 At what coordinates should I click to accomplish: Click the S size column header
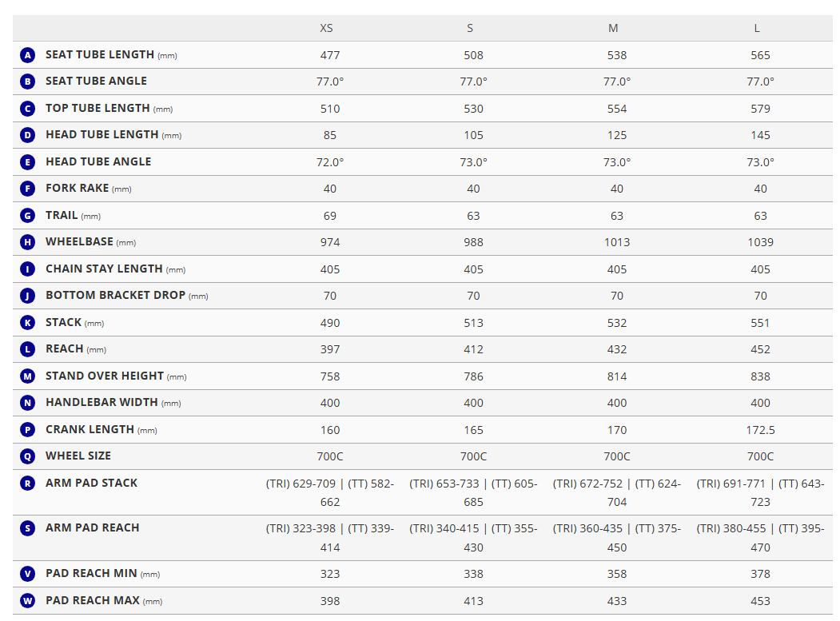click(x=470, y=28)
